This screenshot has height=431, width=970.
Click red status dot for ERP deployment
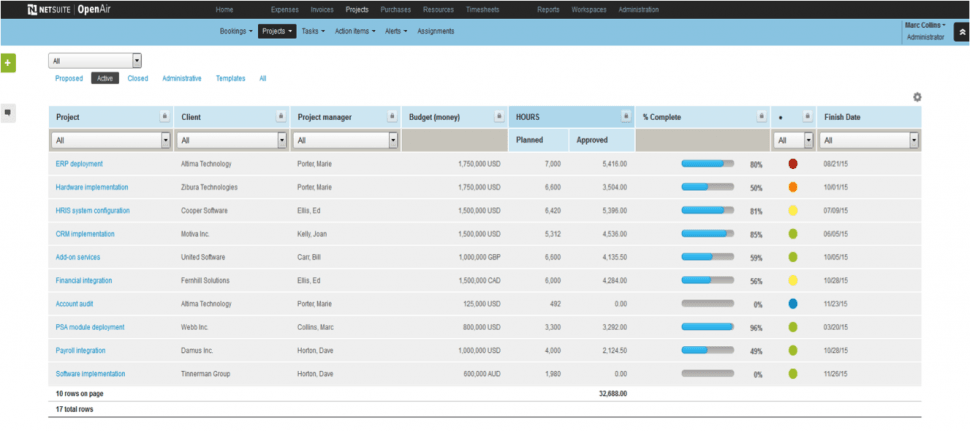coord(792,164)
